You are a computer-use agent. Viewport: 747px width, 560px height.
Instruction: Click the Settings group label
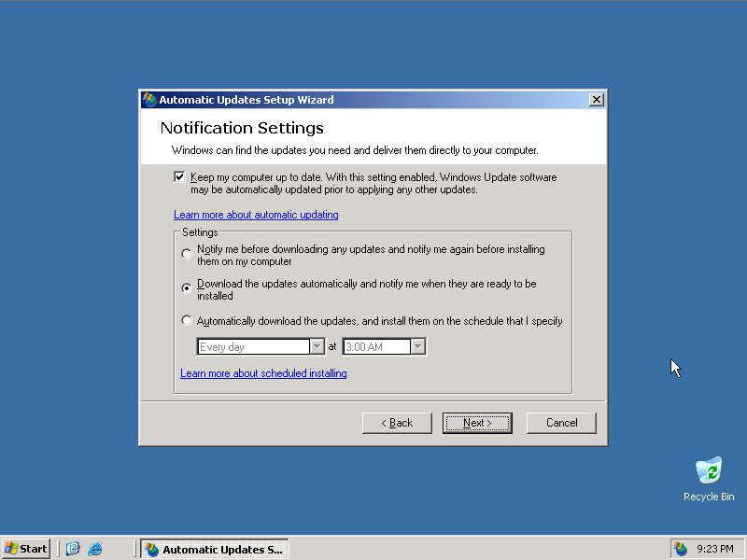tap(200, 232)
